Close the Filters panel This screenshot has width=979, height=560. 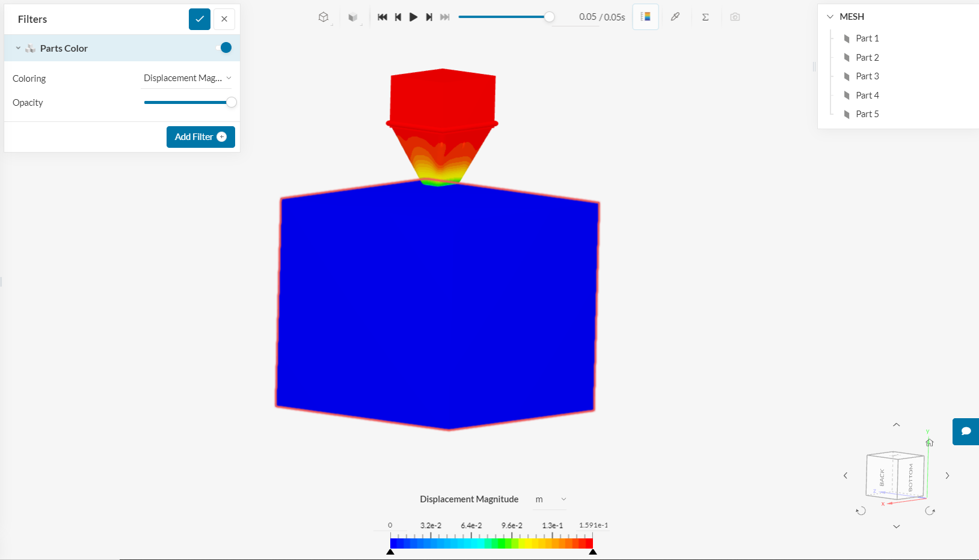(224, 19)
